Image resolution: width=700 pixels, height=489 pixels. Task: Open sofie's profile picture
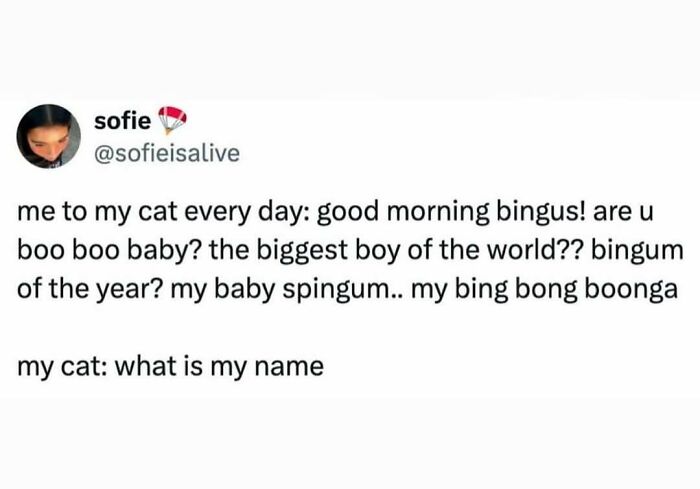point(49,136)
